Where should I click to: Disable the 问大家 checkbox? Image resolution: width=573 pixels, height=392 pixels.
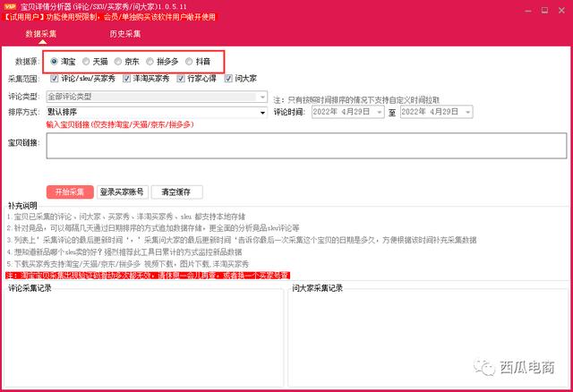[x=228, y=79]
